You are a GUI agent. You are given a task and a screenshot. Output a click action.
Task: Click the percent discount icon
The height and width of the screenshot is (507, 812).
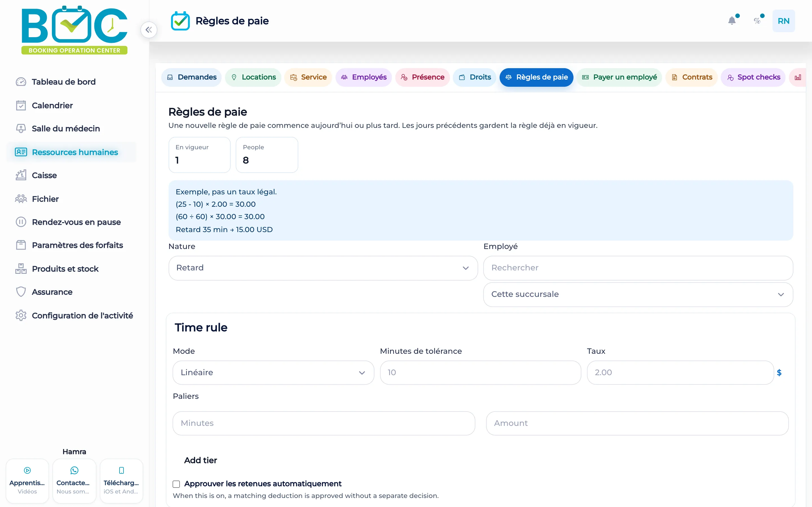point(757,21)
